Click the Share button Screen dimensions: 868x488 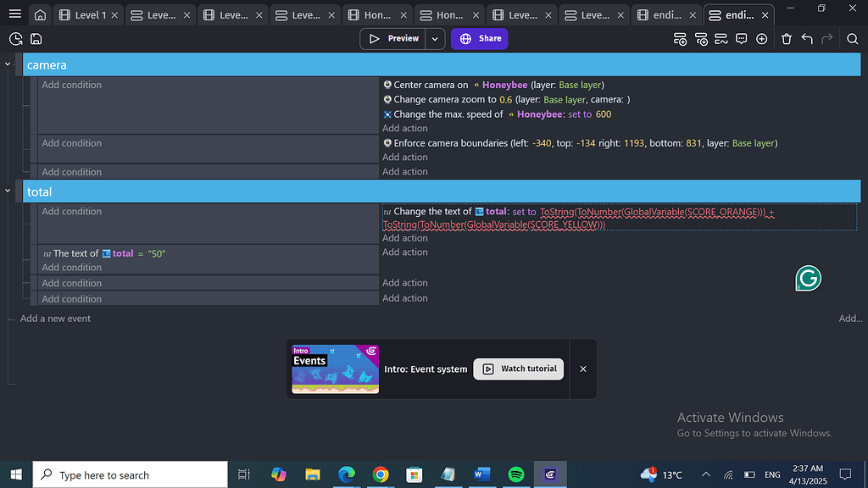coord(479,38)
